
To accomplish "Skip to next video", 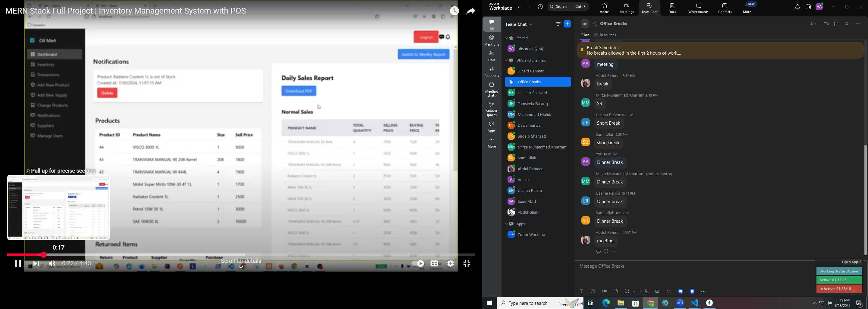I will point(36,263).
